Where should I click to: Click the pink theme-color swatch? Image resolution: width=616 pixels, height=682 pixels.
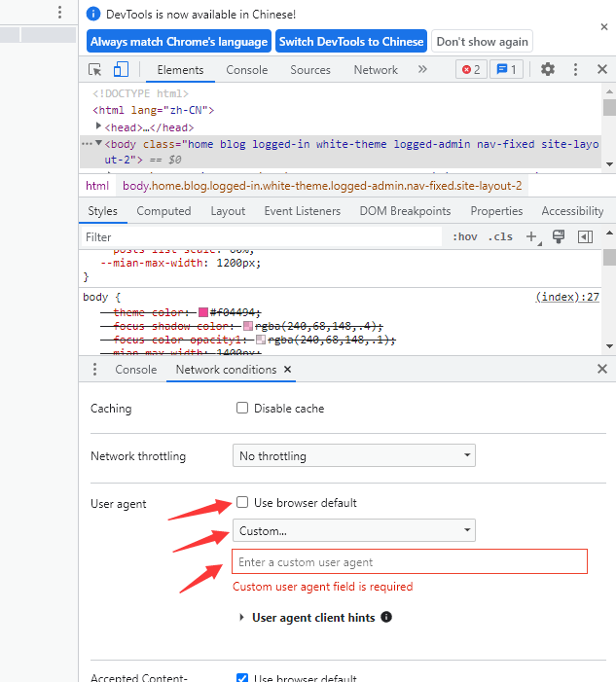pyautogui.click(x=204, y=312)
